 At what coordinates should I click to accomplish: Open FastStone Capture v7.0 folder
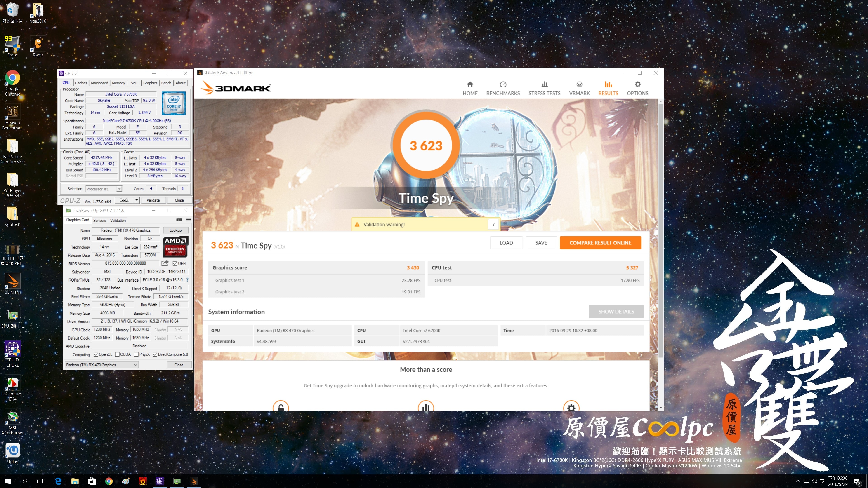[x=12, y=151]
